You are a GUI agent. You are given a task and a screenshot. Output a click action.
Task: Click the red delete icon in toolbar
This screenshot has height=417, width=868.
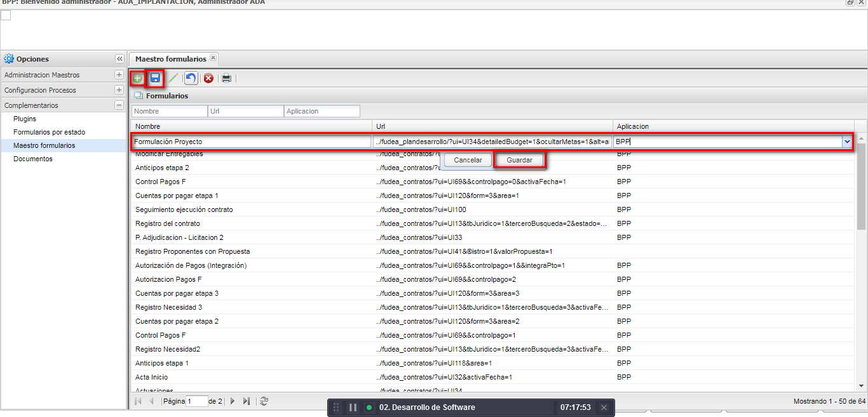(208, 78)
